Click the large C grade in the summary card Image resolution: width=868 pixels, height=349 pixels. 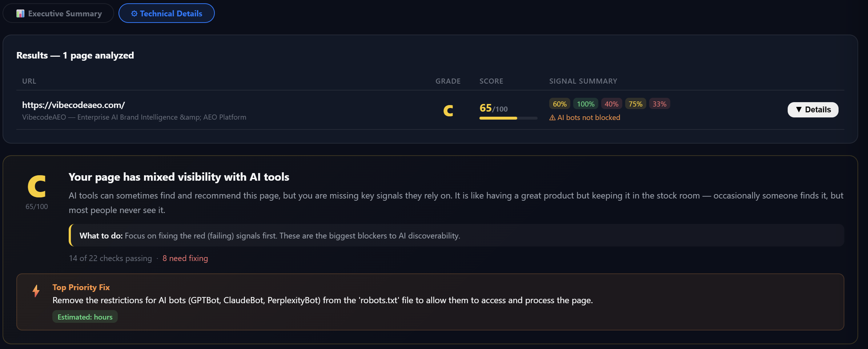[37, 186]
